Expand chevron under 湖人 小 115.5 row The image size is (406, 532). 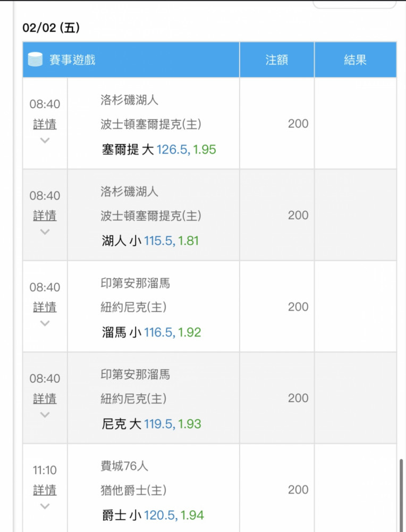click(x=45, y=232)
